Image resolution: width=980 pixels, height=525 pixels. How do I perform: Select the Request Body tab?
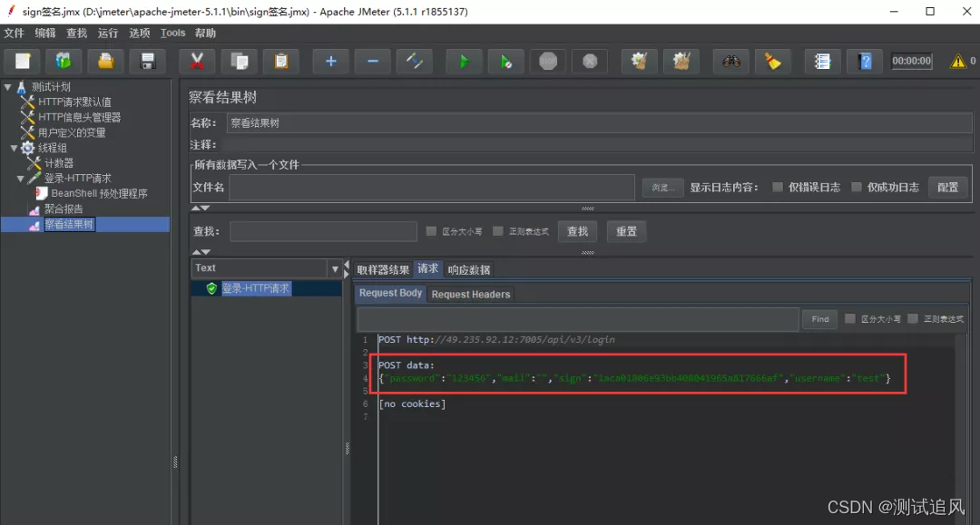[390, 293]
